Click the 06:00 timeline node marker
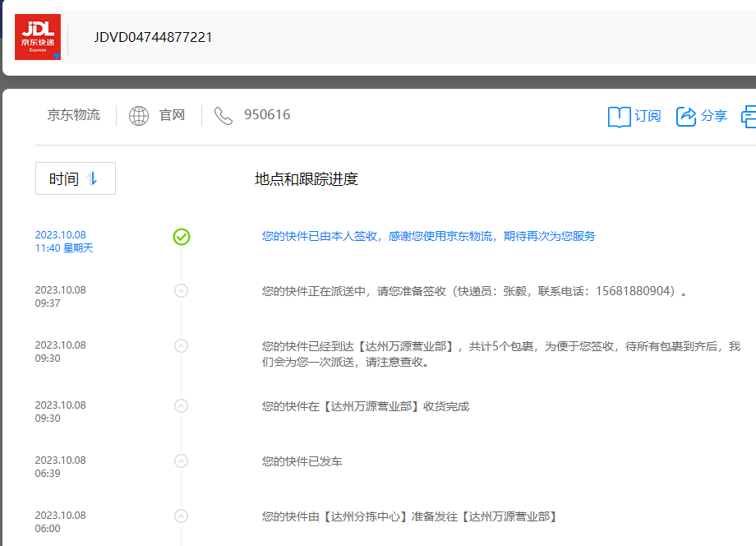Screen dimensions: 756x546 pos(182,516)
